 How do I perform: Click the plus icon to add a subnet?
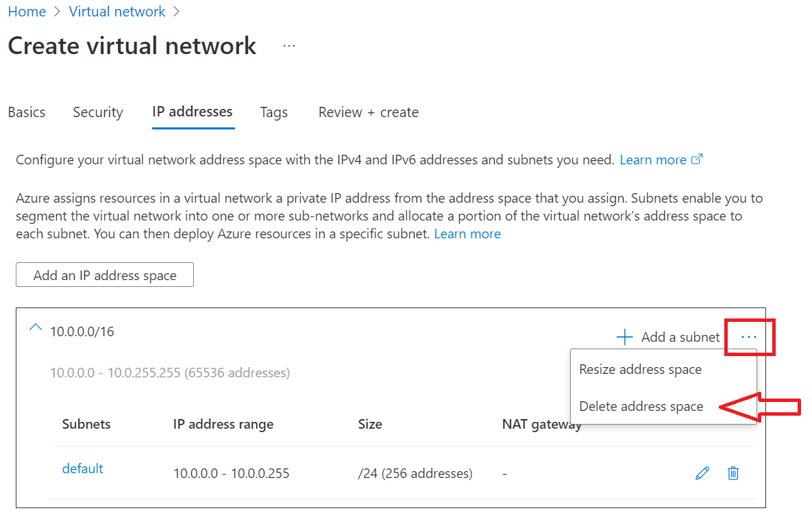tap(624, 336)
